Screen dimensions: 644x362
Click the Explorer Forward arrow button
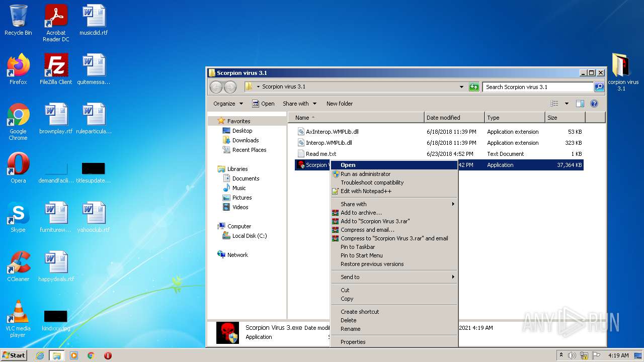tap(230, 87)
